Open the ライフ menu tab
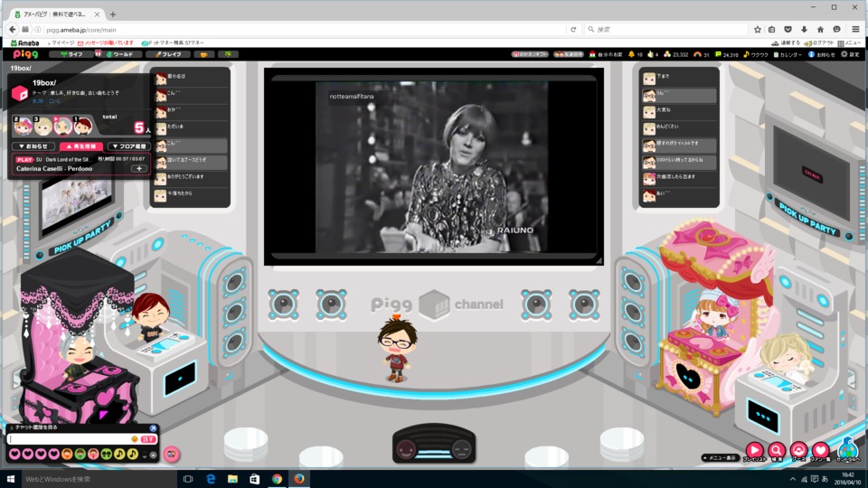This screenshot has width=868, height=488. [x=72, y=54]
